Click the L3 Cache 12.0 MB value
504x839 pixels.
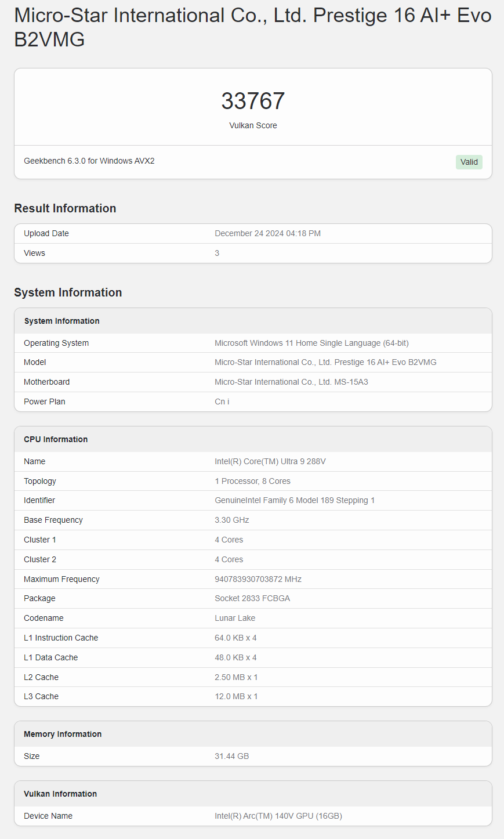click(x=236, y=696)
